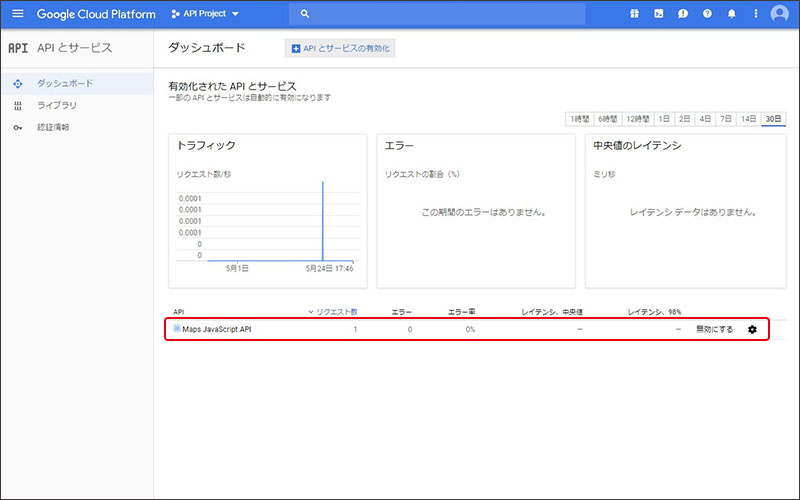The height and width of the screenshot is (500, 800).
Task: Click the API logo in the sidebar header
Action: click(x=18, y=48)
